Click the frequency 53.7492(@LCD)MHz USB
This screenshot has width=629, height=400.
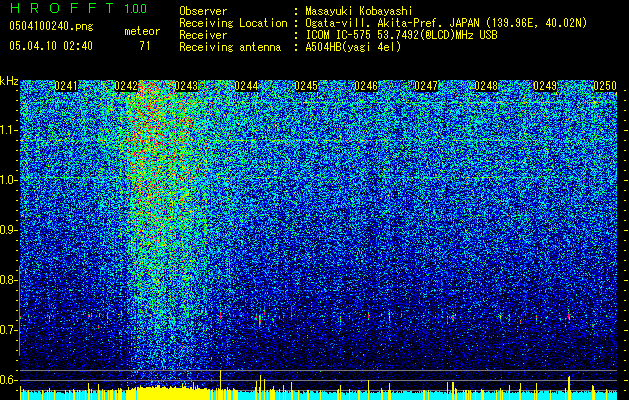437,35
